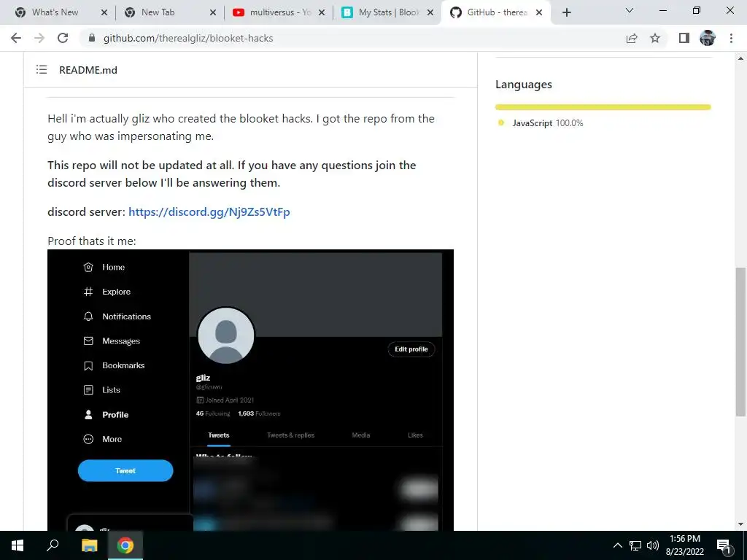Close the GitHub tab
Viewport: 747px width, 560px height.
[x=539, y=13]
